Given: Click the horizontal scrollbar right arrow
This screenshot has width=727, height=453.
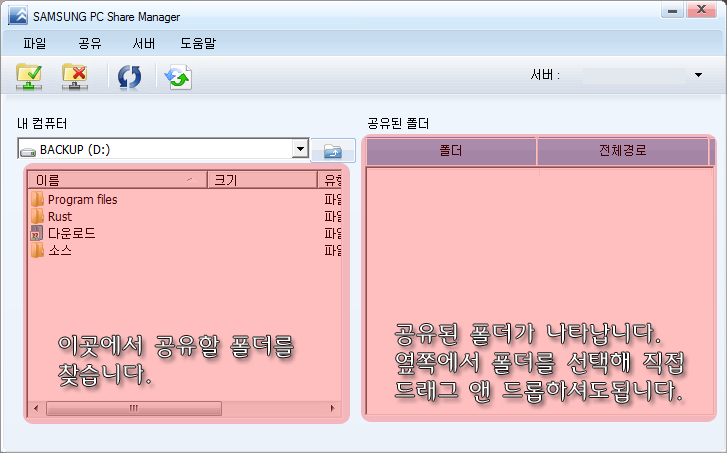Looking at the screenshot, I should pos(332,408).
